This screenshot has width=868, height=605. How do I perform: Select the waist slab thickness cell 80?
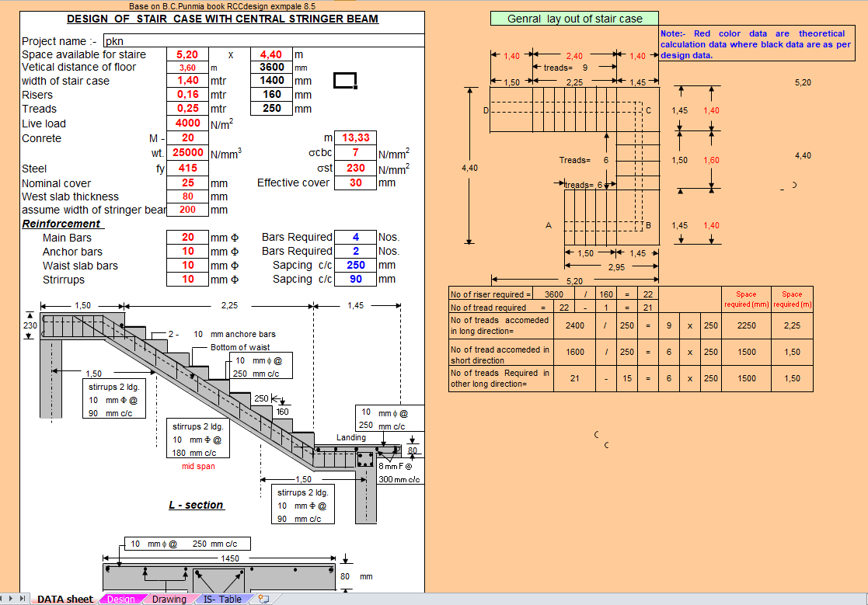[x=187, y=196]
